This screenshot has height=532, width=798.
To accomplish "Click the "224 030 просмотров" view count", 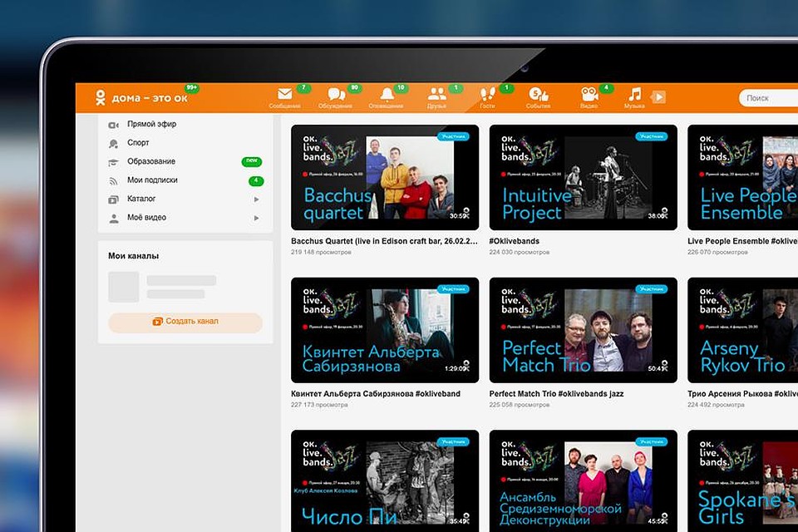I will point(519,252).
